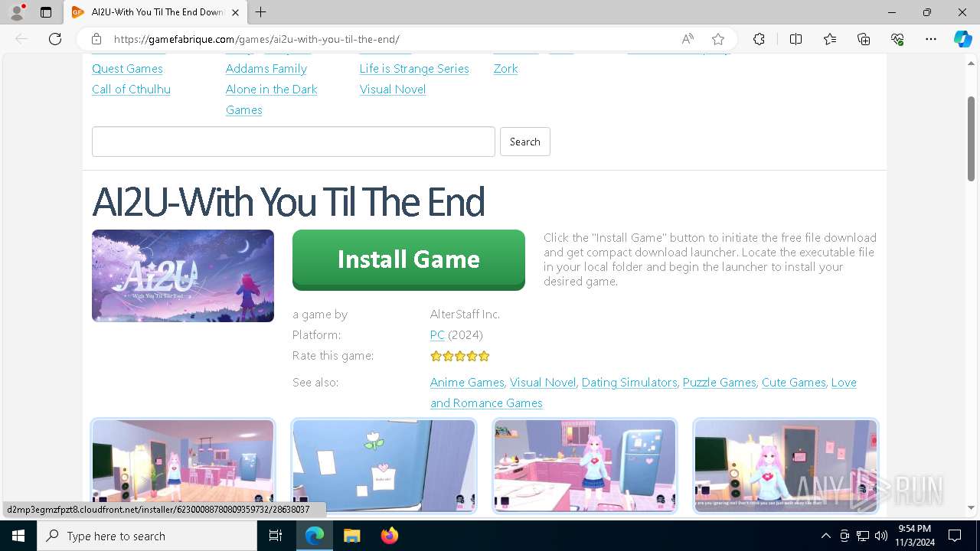
Task: Click the AI2U game cover image
Action: pyautogui.click(x=183, y=275)
